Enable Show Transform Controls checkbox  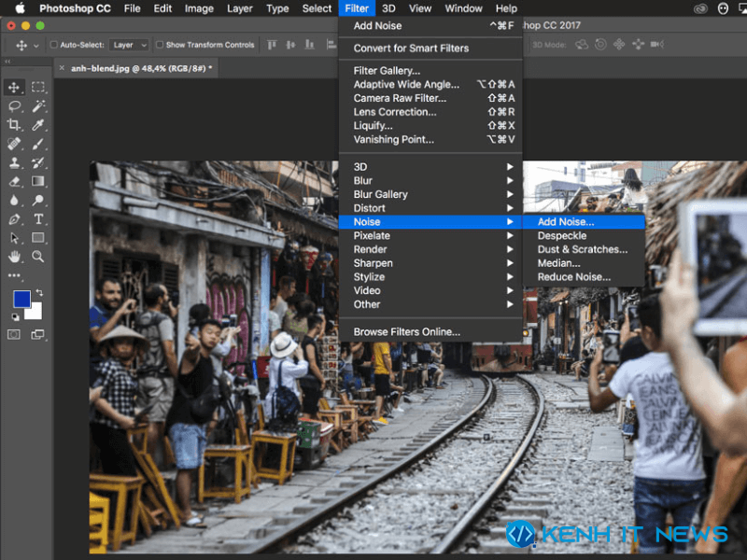click(160, 45)
